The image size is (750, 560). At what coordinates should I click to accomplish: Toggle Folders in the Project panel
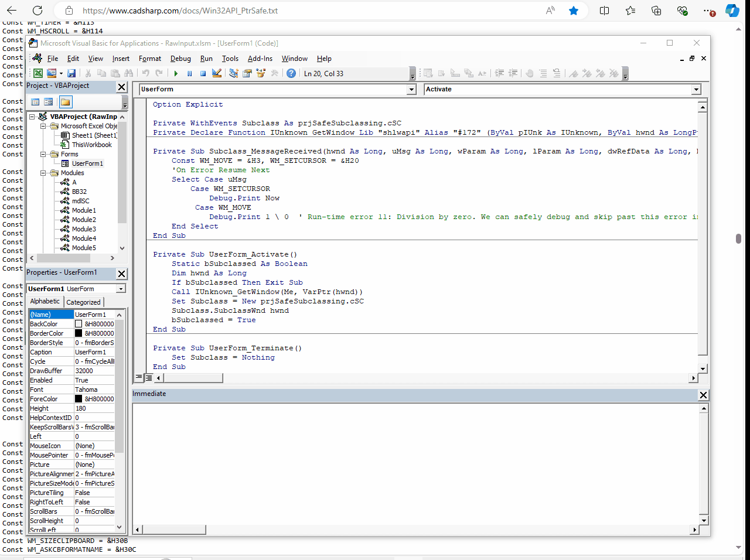pyautogui.click(x=65, y=102)
